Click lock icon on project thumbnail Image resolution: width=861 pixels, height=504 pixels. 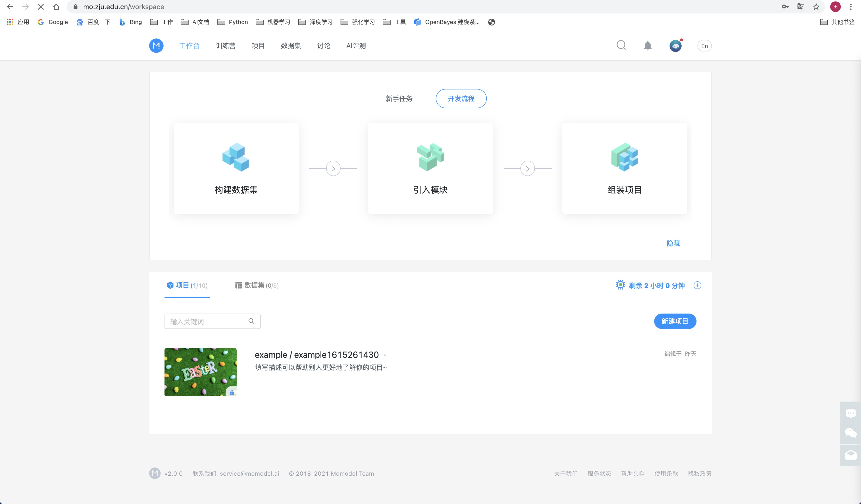tap(232, 392)
